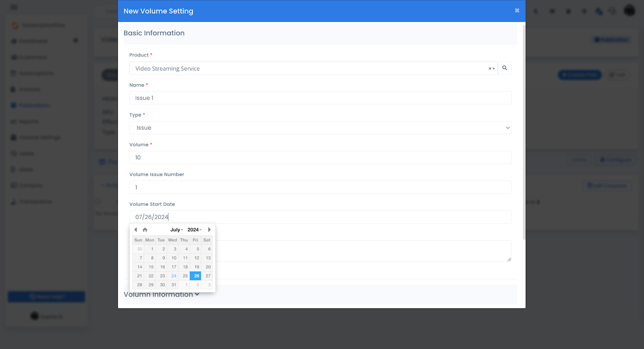
Task: Click the Volume field containing 10
Action: click(x=320, y=158)
